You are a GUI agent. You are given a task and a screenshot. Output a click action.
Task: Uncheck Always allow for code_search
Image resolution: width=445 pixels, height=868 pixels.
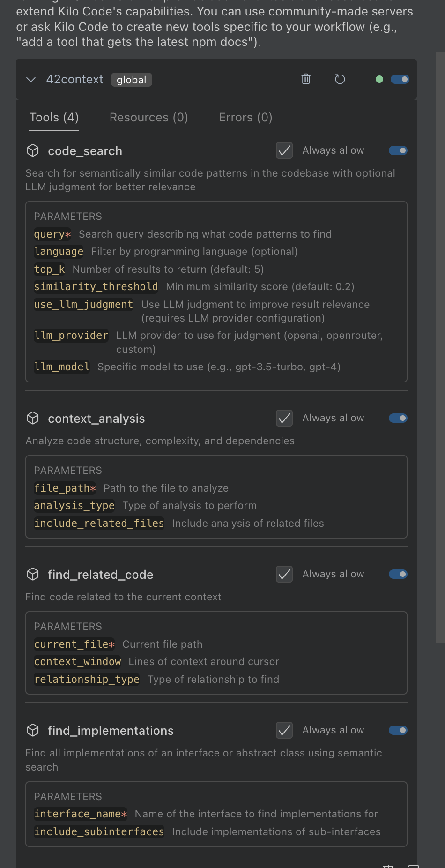tap(284, 150)
